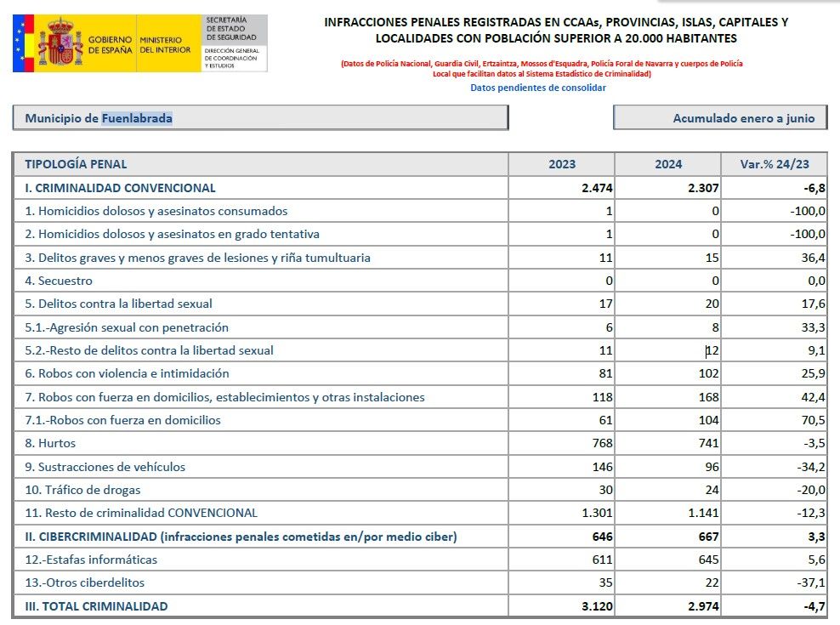Select the Municipio de Fuenlabrada field
840x625 pixels.
(x=260, y=118)
